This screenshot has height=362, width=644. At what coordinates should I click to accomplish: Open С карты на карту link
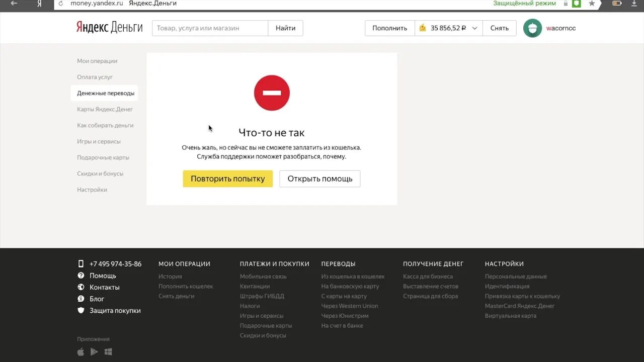[344, 296]
